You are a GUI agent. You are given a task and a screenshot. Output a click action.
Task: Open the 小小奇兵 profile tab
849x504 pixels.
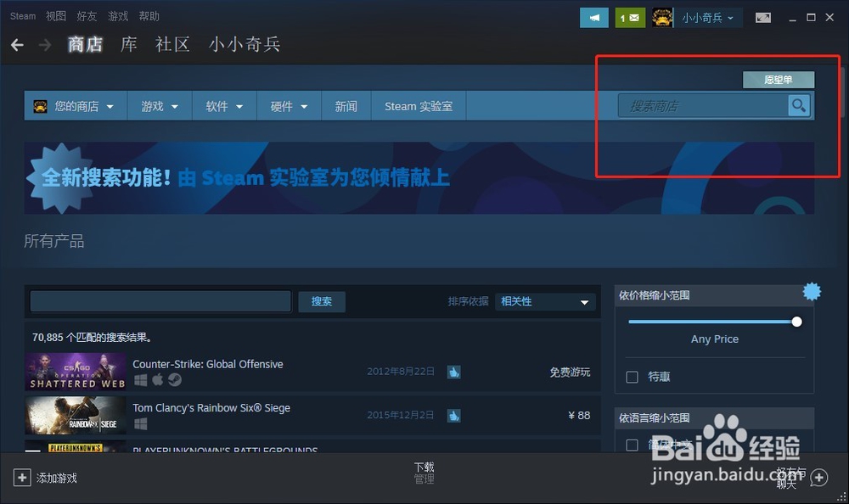[245, 44]
